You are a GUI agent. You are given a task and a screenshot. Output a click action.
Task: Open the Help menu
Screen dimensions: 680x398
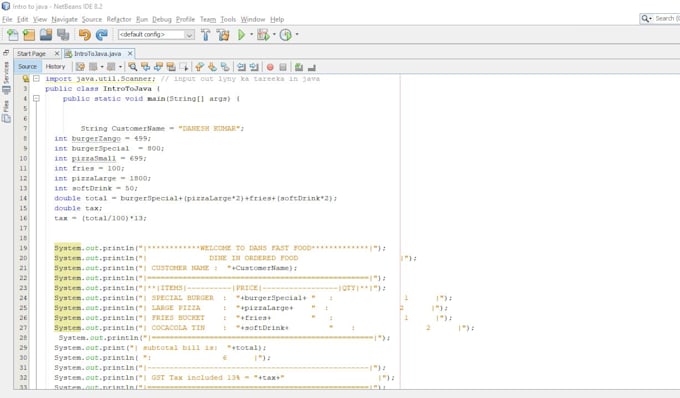click(277, 20)
